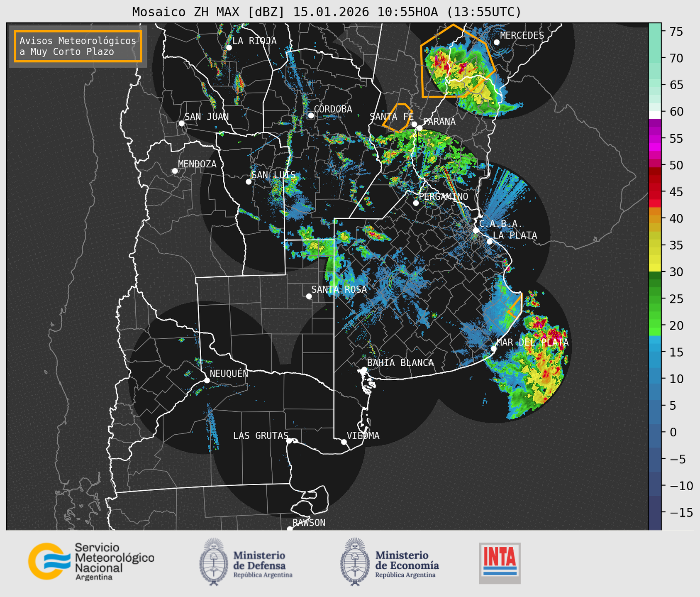Click the LA RIOJA city marker dot

pyautogui.click(x=229, y=48)
